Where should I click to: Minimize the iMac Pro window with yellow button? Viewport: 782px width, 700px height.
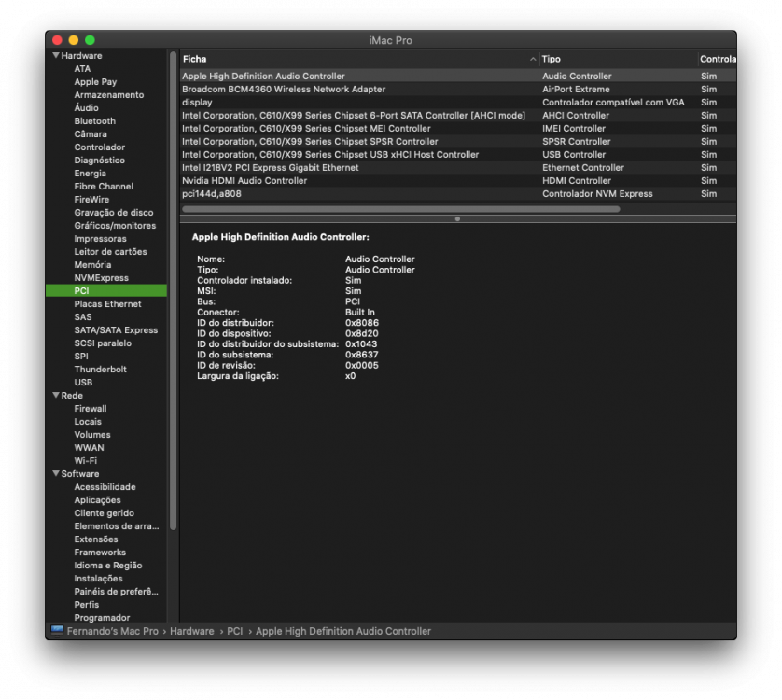point(74,40)
